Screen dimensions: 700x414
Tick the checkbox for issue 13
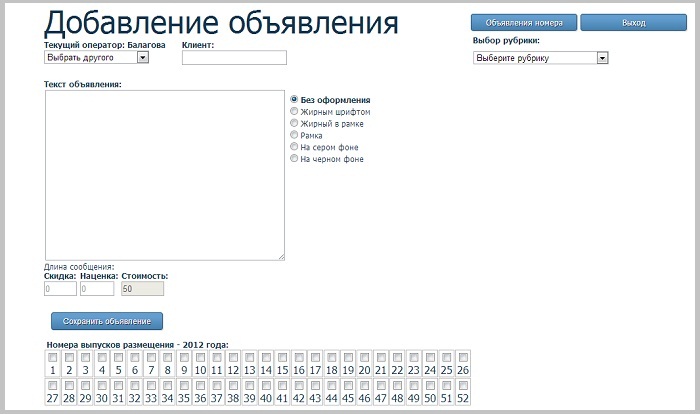point(250,358)
